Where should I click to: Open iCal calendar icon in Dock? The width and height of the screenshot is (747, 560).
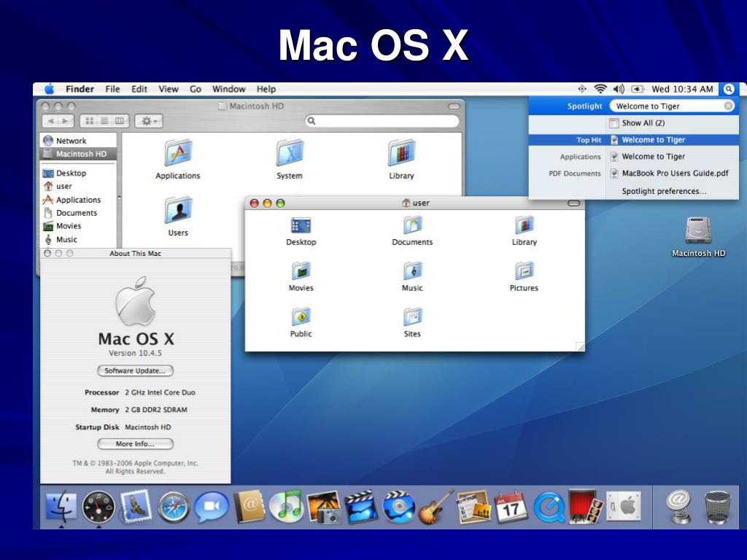[511, 507]
